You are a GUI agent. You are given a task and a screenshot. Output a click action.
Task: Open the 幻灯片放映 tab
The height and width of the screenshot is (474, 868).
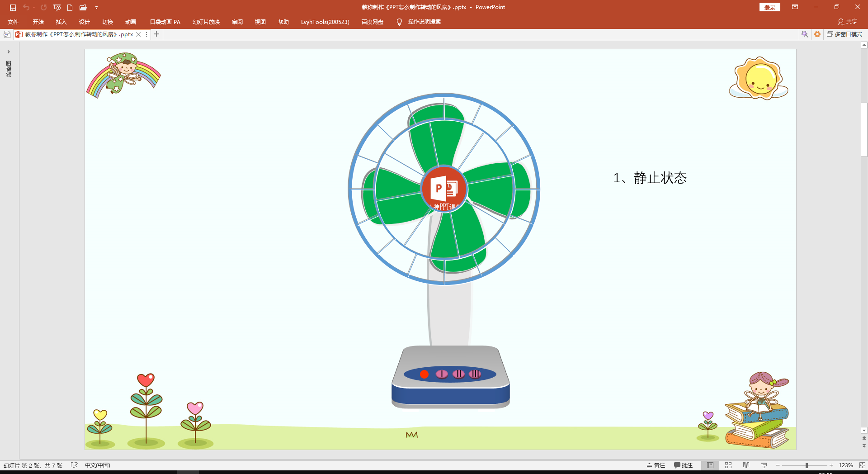[x=206, y=22]
